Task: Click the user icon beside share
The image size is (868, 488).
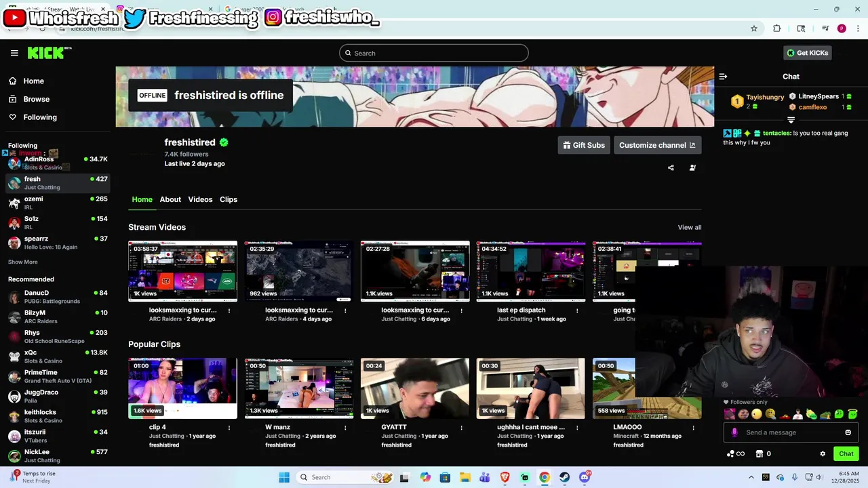Action: point(692,168)
